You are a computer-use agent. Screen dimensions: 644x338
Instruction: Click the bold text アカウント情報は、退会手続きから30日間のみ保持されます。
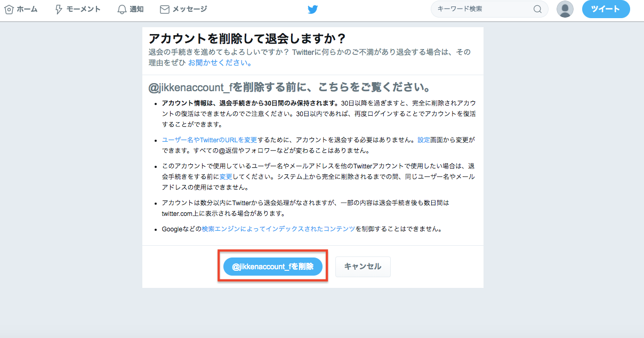[250, 103]
